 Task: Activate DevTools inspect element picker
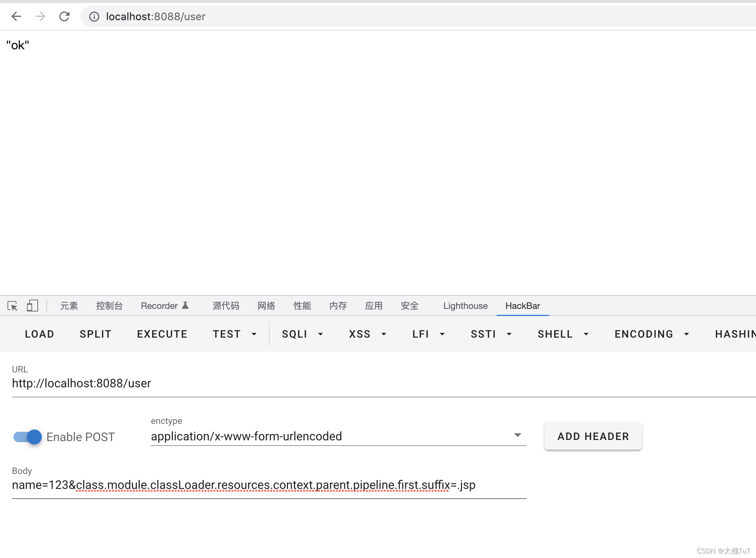click(x=13, y=306)
